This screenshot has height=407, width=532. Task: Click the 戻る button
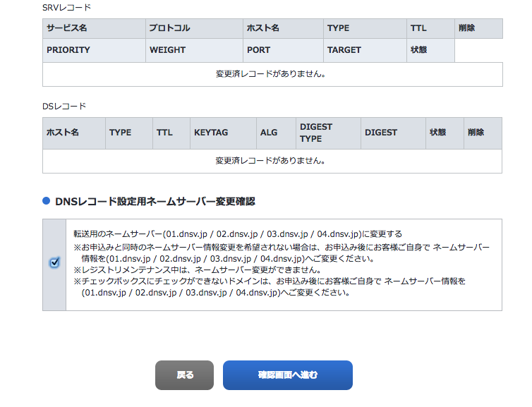[x=184, y=375]
